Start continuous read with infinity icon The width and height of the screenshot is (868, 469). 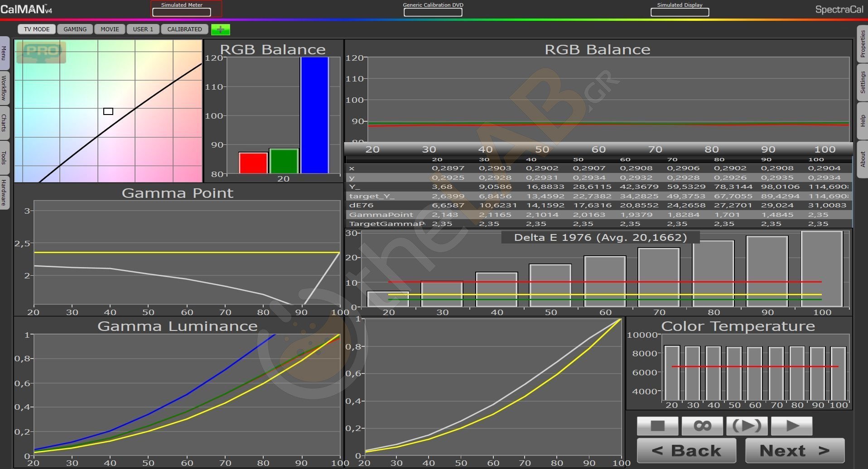[702, 426]
